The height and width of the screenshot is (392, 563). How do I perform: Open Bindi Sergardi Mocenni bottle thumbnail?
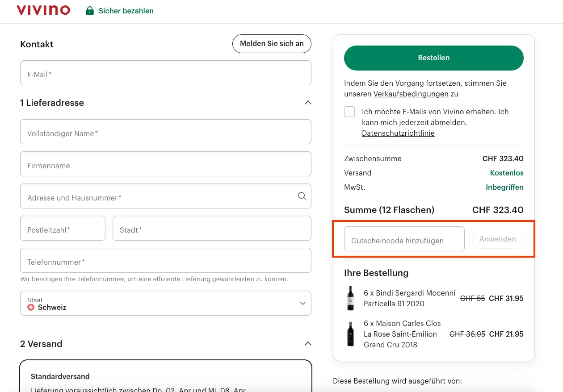pos(351,298)
